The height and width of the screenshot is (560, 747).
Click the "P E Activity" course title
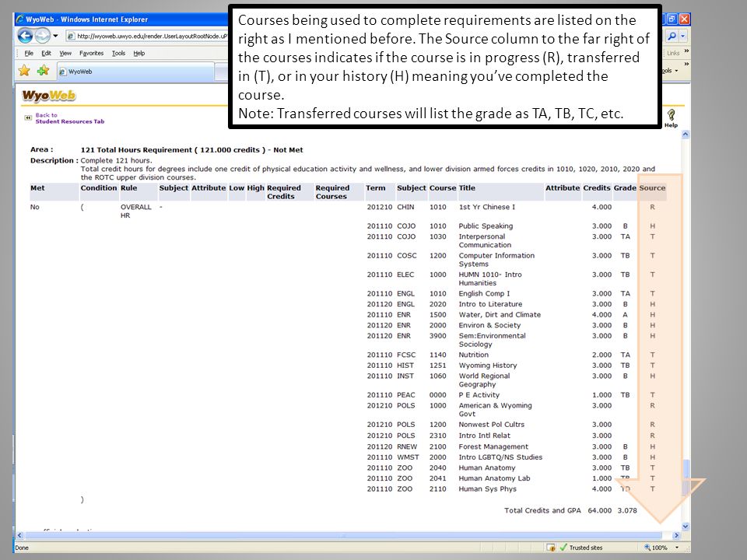(x=479, y=395)
